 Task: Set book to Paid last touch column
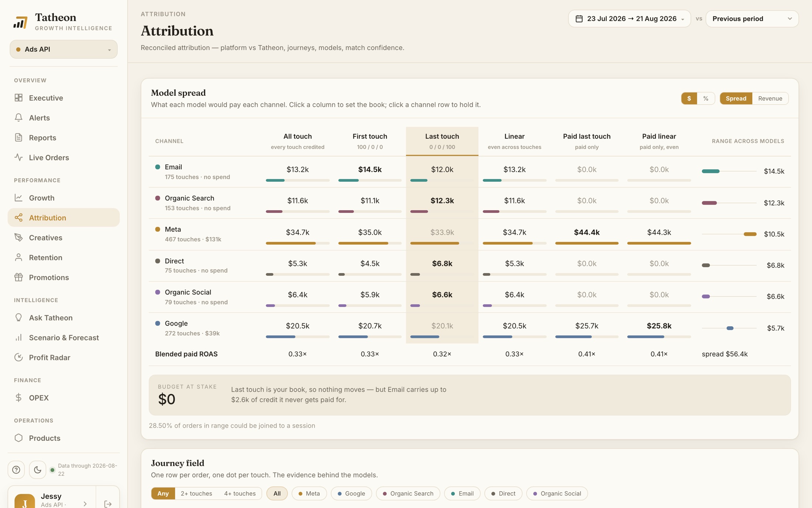coord(586,141)
